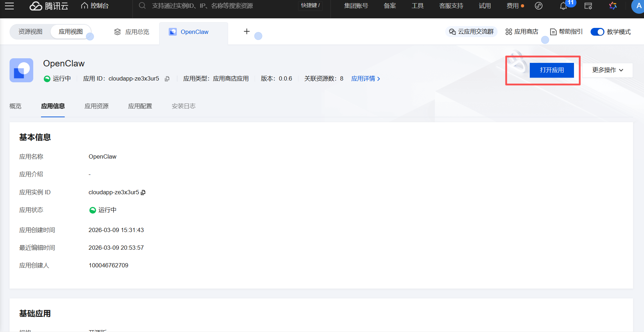
Task: Click the 快捷键 / shortcut hint
Action: [x=310, y=6]
